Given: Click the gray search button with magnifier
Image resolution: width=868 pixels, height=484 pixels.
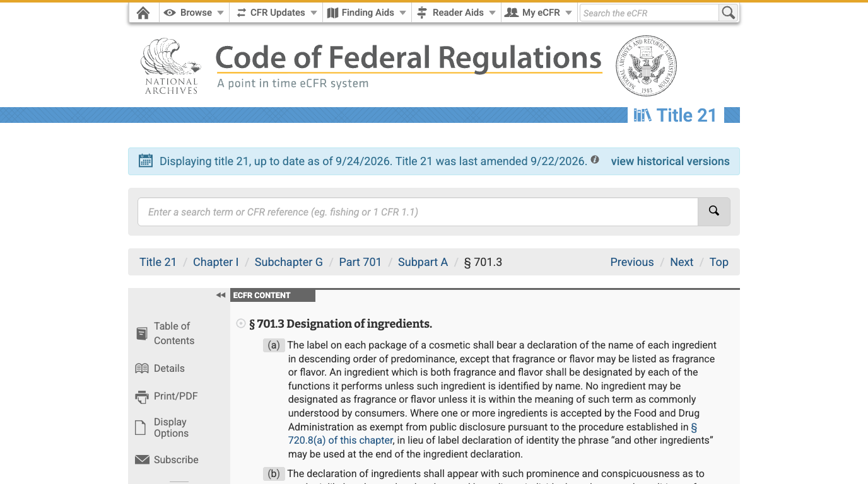Looking at the screenshot, I should (714, 212).
